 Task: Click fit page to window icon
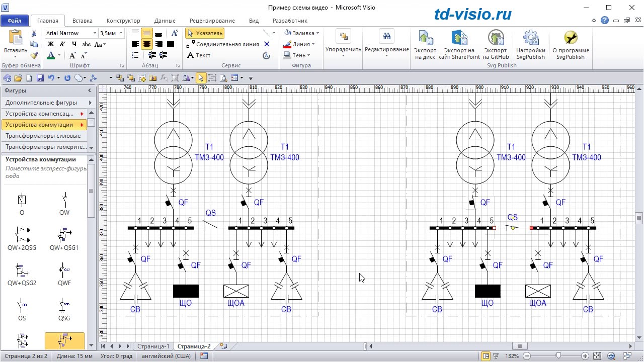(x=598, y=356)
